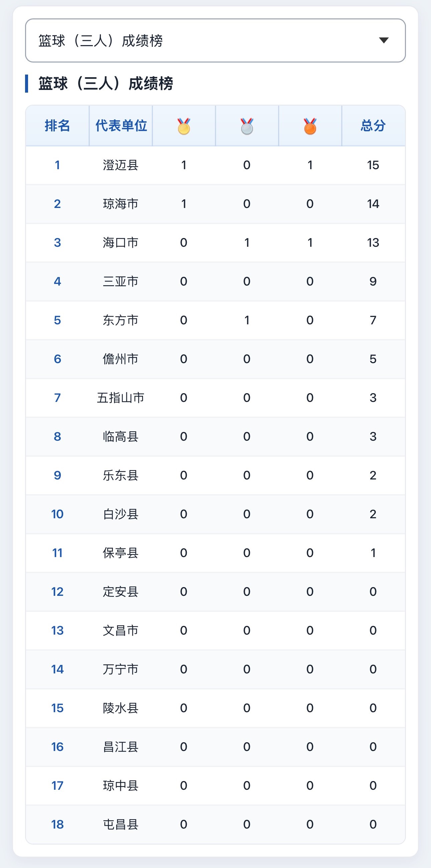Select the 琼海市 row
Image resolution: width=431 pixels, height=868 pixels.
pyautogui.click(x=215, y=204)
